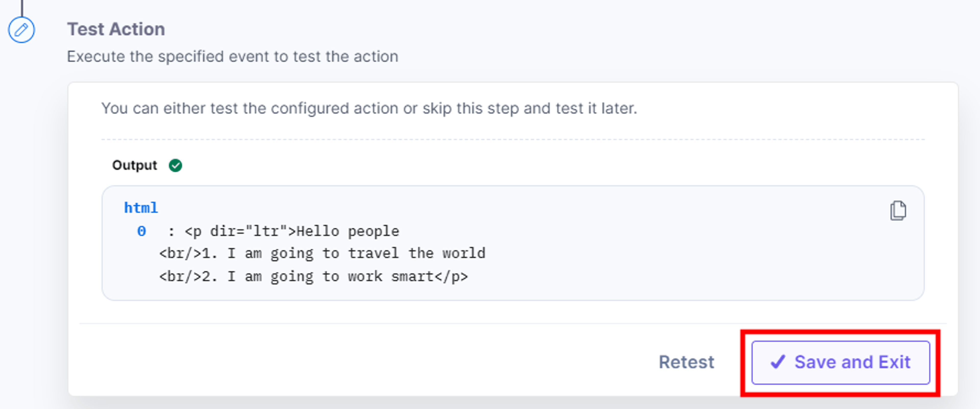Select the index 0 entry in output
This screenshot has height=409, width=980.
tap(141, 231)
